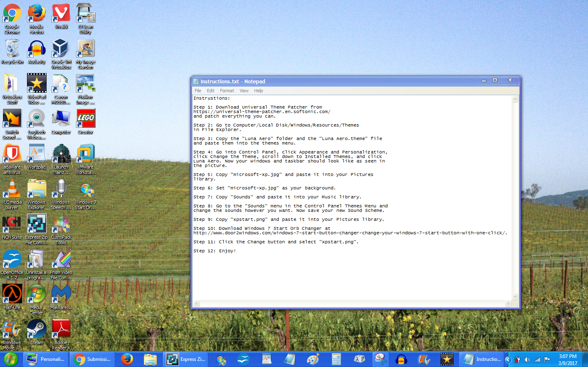Open the Express Zip taskbar button
The image size is (588, 367).
[186, 359]
